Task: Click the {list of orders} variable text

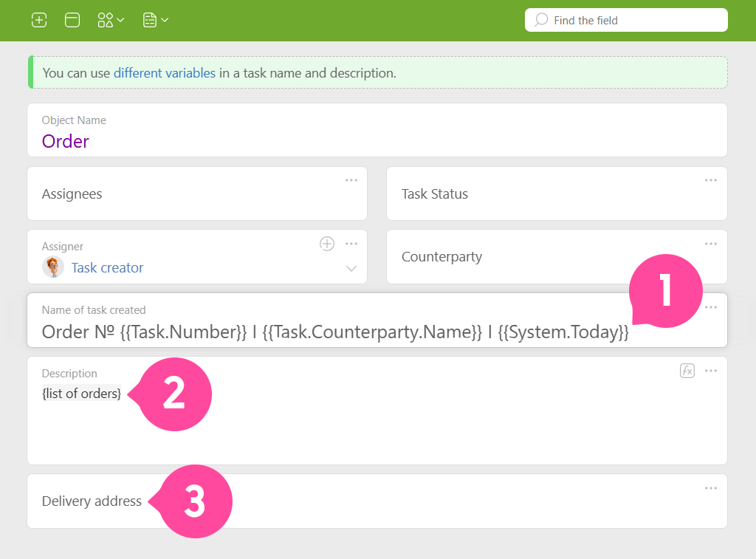Action: (x=81, y=394)
